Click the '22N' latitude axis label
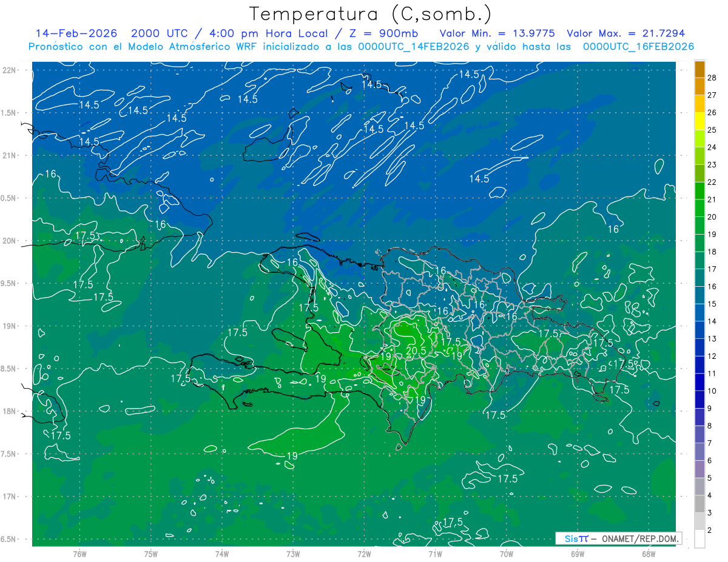The image size is (728, 562). (x=10, y=70)
